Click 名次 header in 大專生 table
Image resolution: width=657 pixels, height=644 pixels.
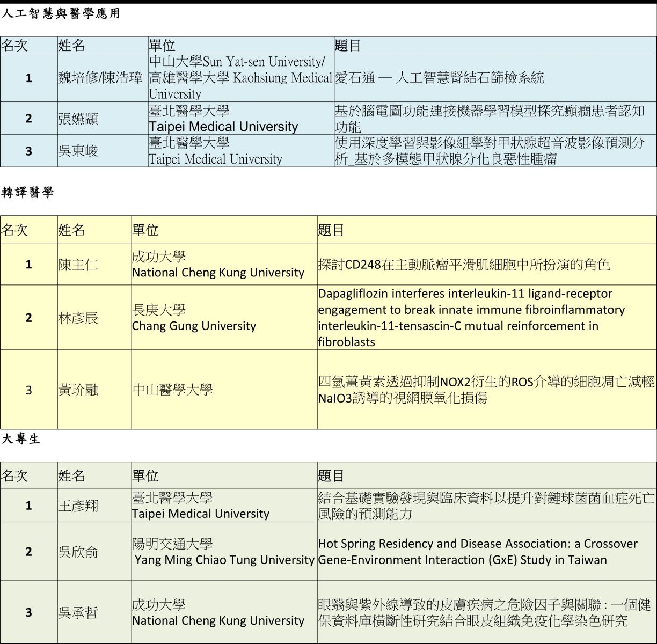[14, 476]
